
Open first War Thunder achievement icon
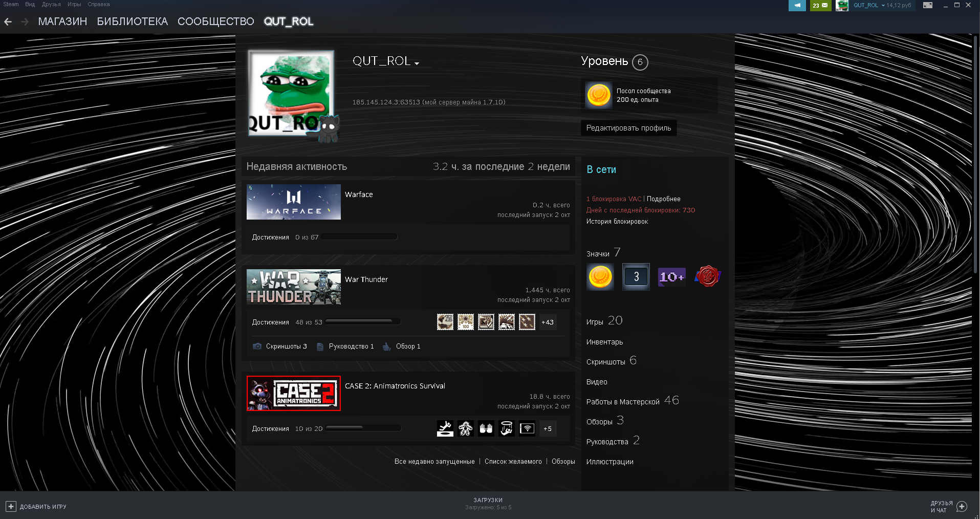(x=445, y=322)
